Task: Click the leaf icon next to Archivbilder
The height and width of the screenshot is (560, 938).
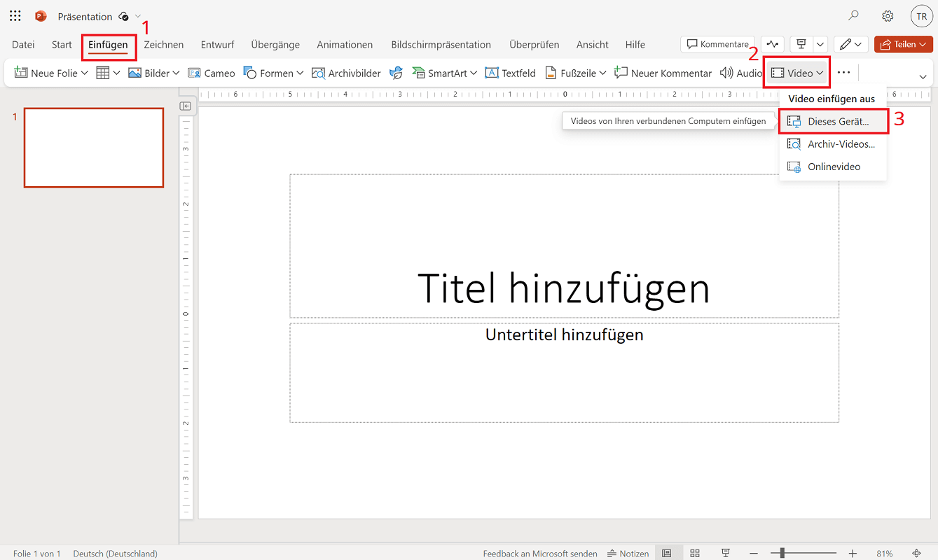Action: tap(396, 73)
